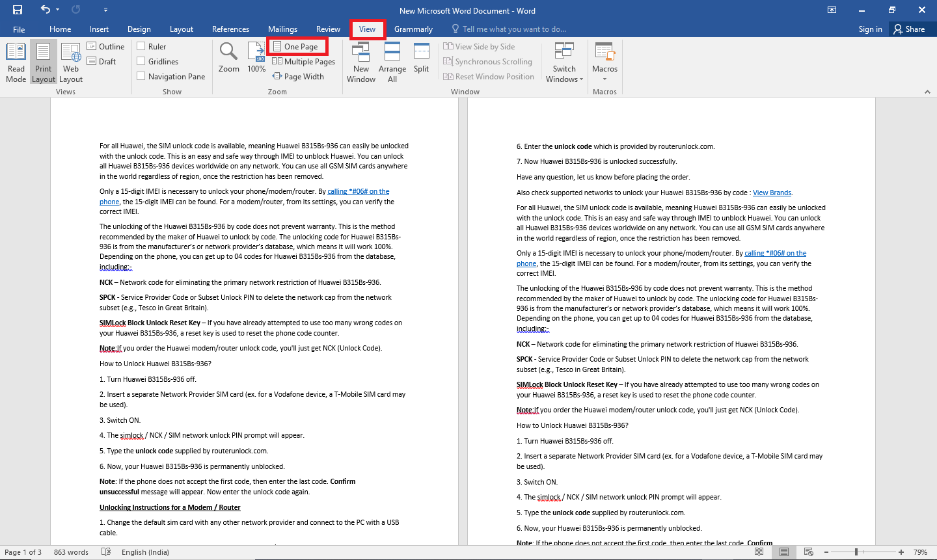Viewport: 937px width, 560px height.
Task: Click the zoom slider handle
Action: coord(856,552)
